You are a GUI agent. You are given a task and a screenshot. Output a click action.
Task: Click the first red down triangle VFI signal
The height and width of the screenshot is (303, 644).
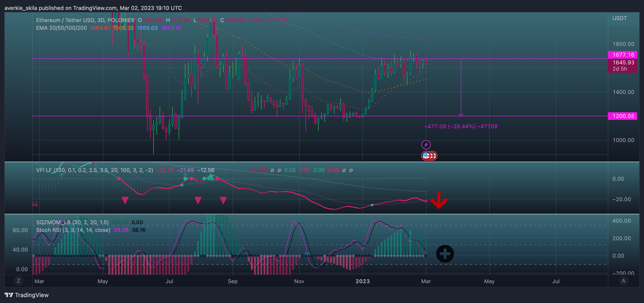(125, 200)
